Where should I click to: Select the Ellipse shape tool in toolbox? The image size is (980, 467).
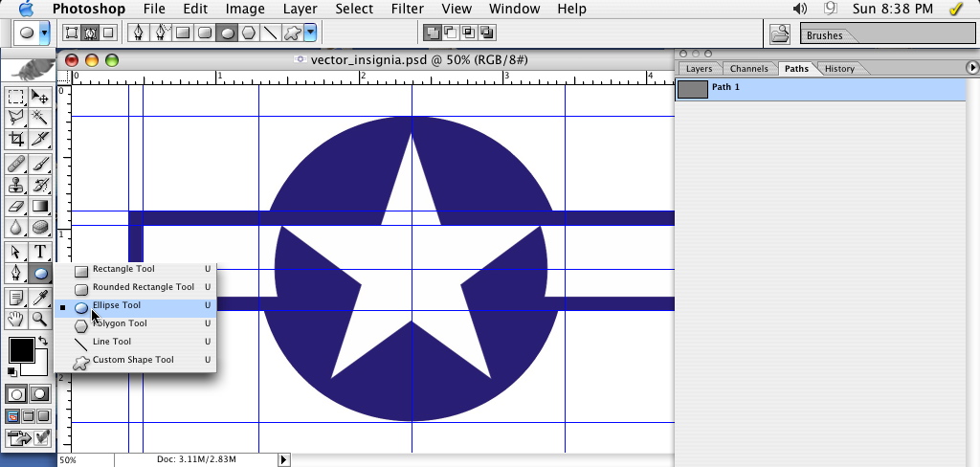[40, 273]
